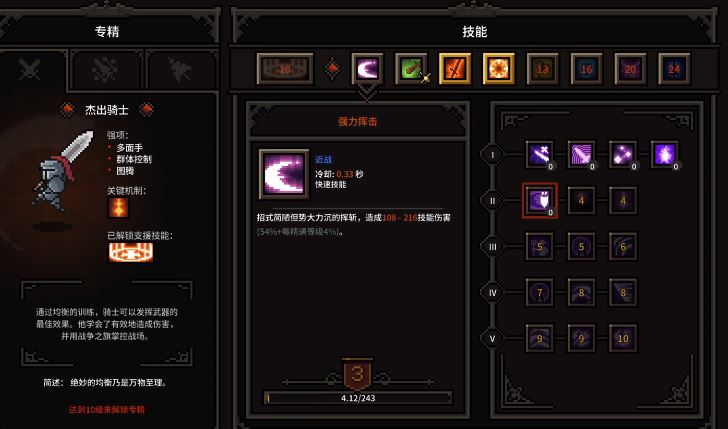
Task: Select the purple crescent slash skill slot
Action: 367,69
